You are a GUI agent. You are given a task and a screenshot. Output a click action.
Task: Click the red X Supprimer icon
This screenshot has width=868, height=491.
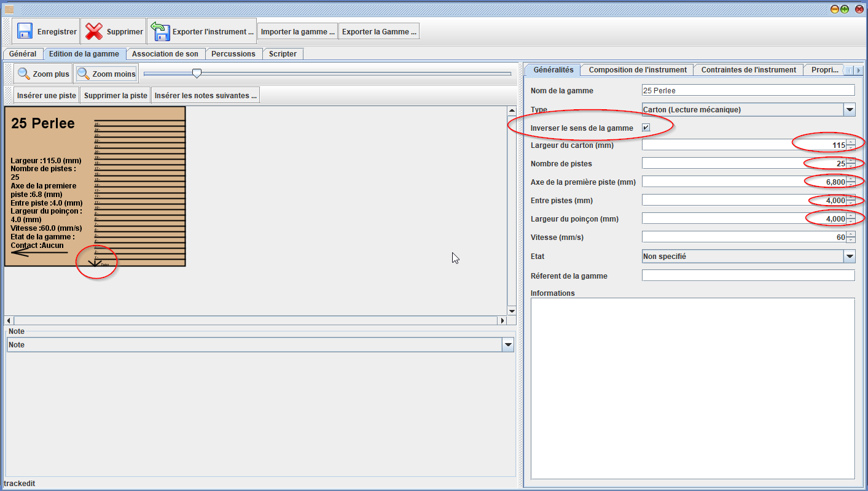pyautogui.click(x=94, y=31)
